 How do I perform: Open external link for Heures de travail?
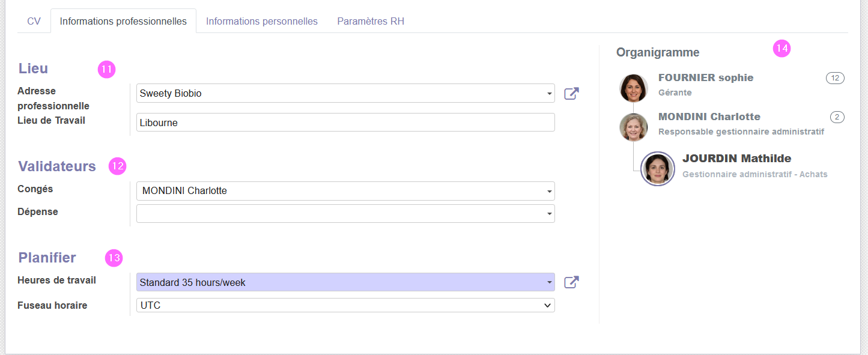click(571, 282)
